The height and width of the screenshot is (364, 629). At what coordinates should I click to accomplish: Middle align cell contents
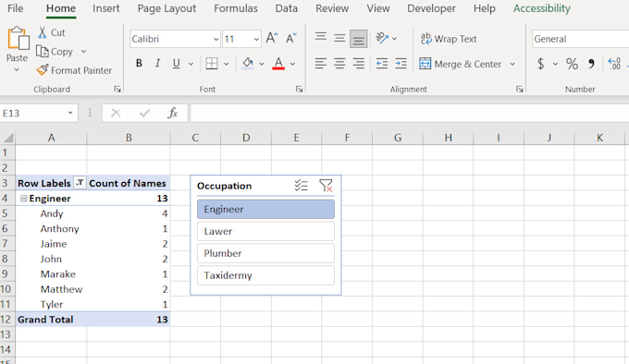[339, 39]
